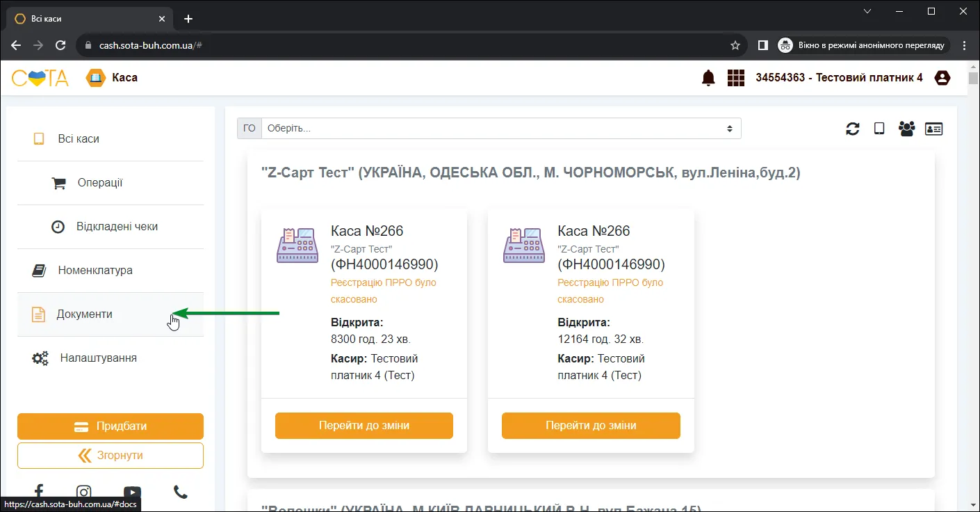
Task: Open Операції in the sidebar
Action: [x=111, y=183]
